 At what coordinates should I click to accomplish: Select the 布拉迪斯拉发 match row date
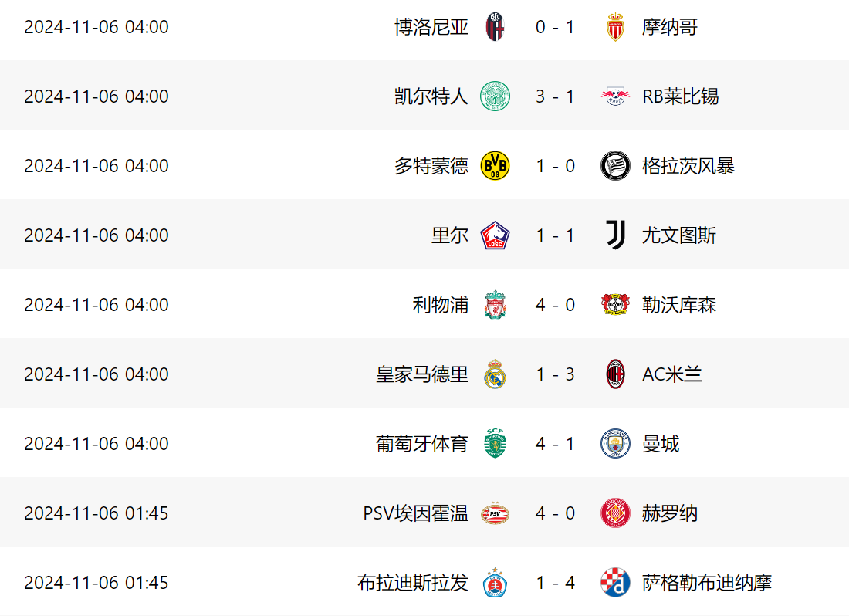pyautogui.click(x=96, y=583)
